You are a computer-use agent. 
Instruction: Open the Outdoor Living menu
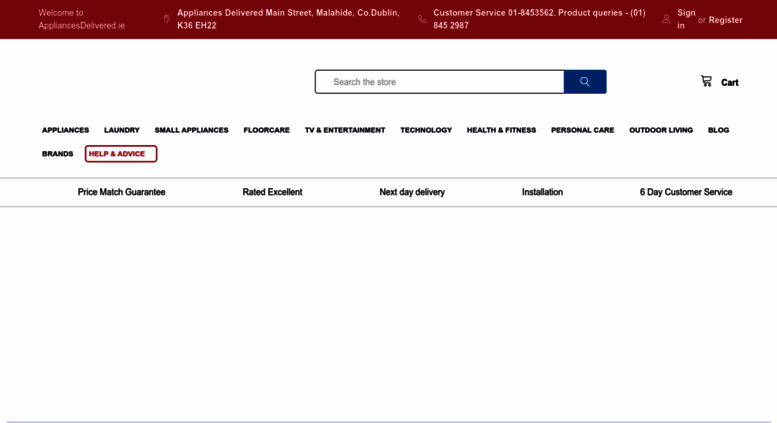coord(661,130)
